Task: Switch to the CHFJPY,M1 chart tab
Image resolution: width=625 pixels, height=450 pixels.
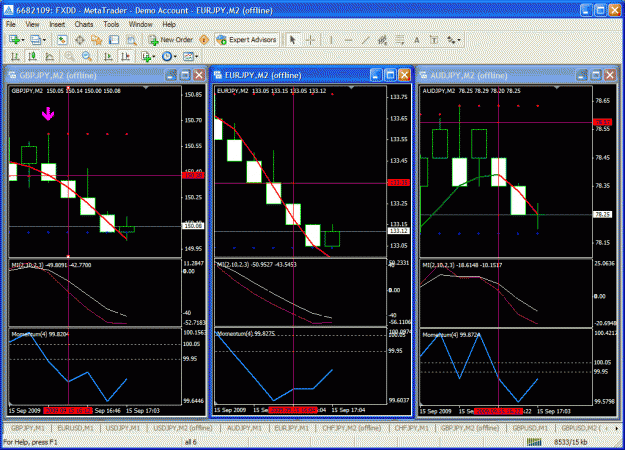Action: click(411, 428)
